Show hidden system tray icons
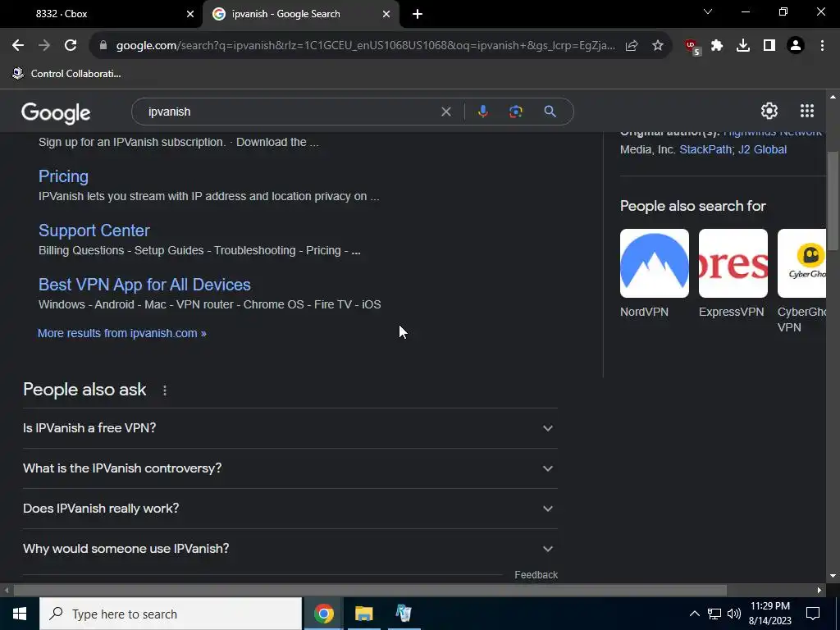The height and width of the screenshot is (630, 840). pyautogui.click(x=694, y=614)
